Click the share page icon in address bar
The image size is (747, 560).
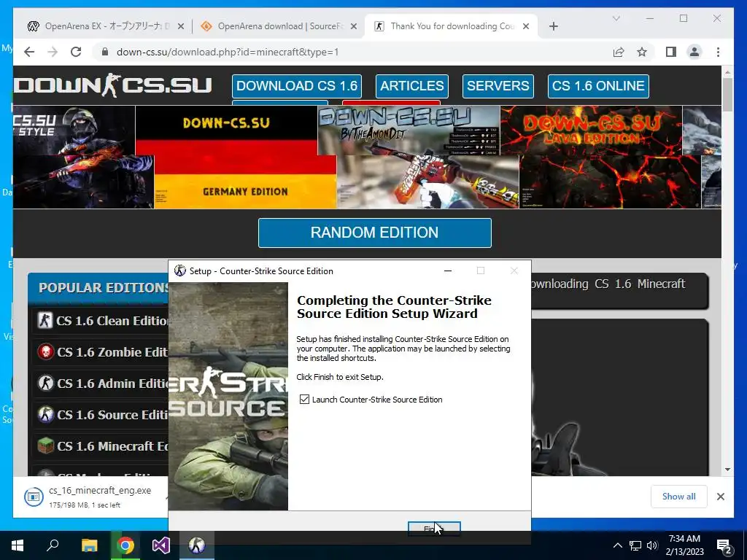pyautogui.click(x=619, y=52)
